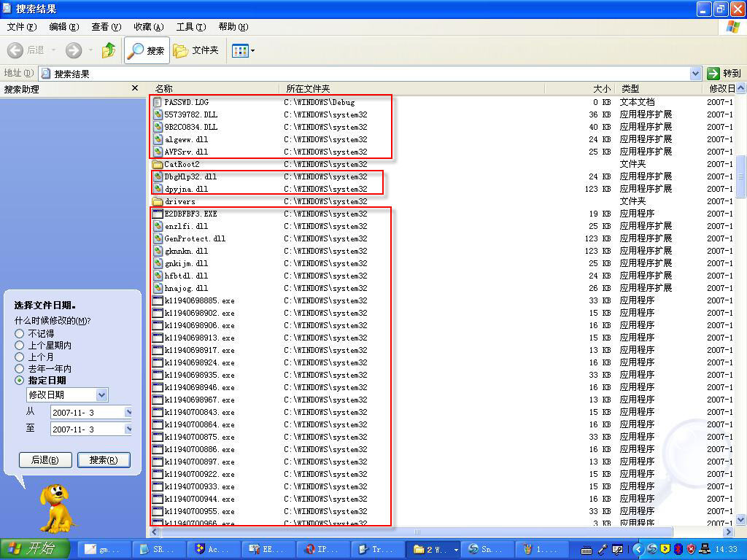Select the 'Within the last week' option
Screen dimensions: 747x560
coord(20,345)
